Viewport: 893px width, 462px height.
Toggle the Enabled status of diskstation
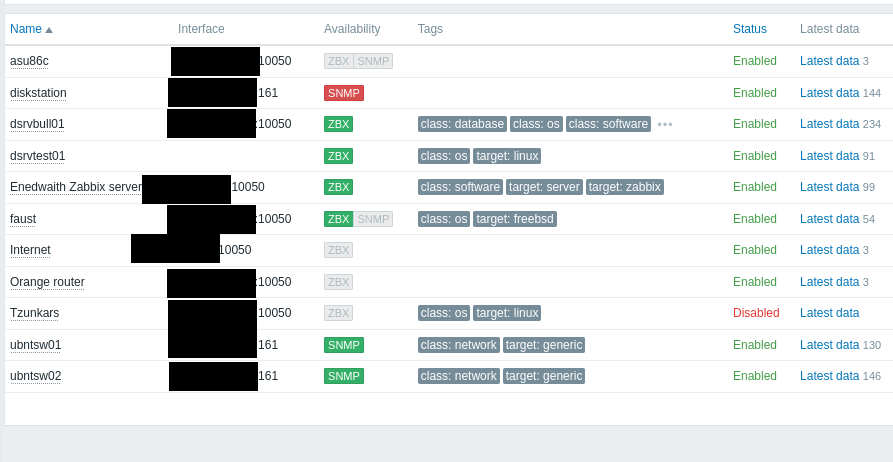click(x=755, y=93)
